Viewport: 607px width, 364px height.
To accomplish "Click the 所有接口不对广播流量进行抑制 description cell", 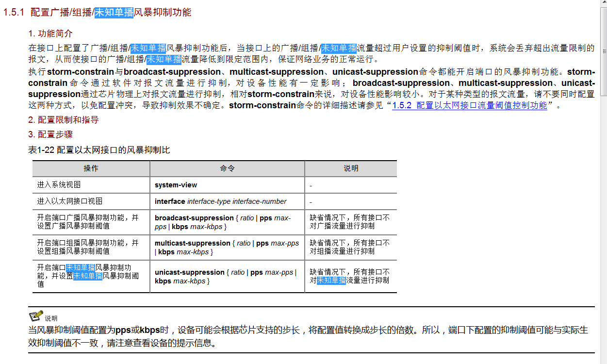I will pyautogui.click(x=351, y=222).
